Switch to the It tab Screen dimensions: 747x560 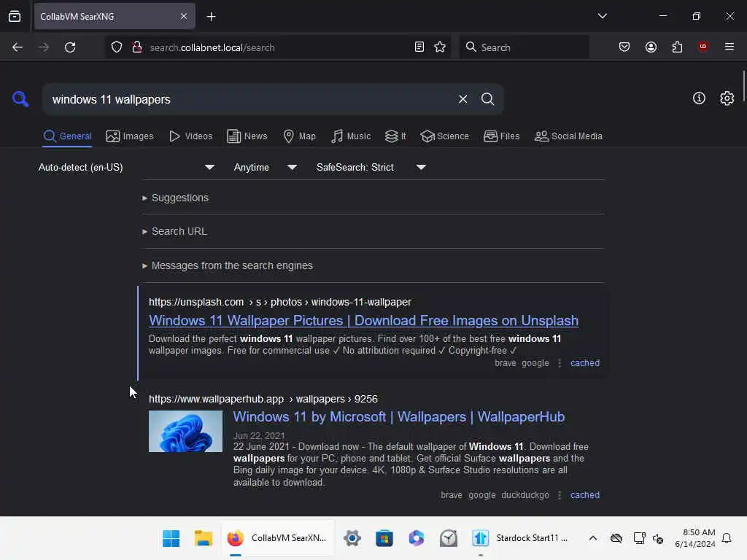pos(395,136)
